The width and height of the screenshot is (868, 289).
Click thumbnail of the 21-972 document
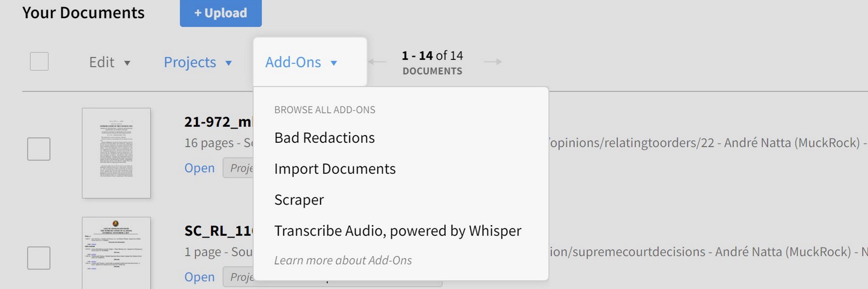[116, 153]
